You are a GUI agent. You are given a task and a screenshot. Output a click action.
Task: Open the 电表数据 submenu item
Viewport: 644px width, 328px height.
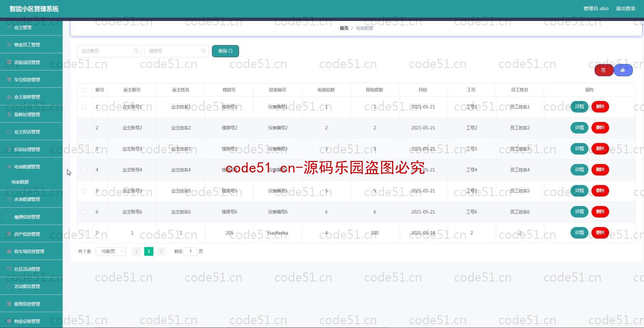coord(20,182)
